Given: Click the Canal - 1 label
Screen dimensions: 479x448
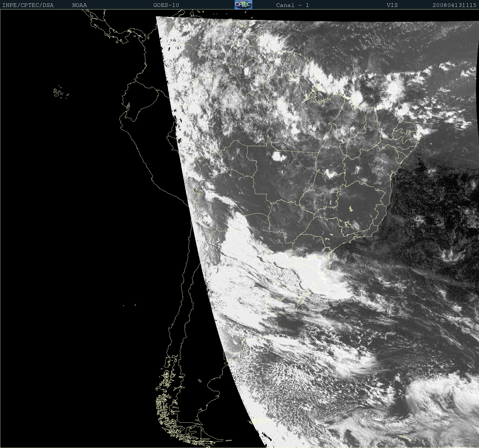Looking at the screenshot, I should (293, 5).
